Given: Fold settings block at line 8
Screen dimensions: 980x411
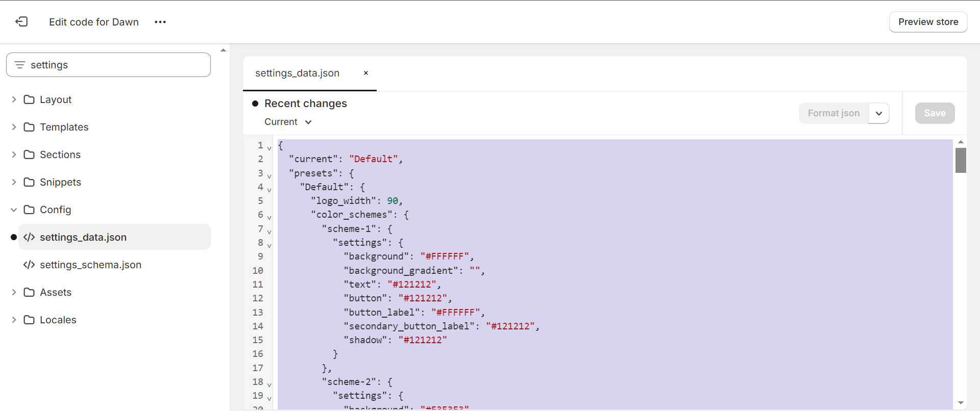Looking at the screenshot, I should (269, 245).
